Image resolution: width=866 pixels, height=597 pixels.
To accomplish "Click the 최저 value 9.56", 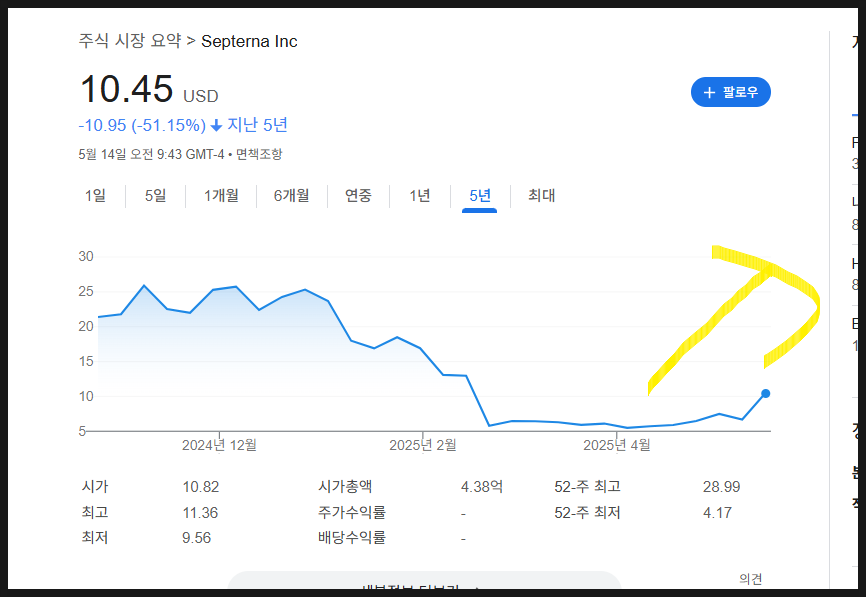I will 197,538.
